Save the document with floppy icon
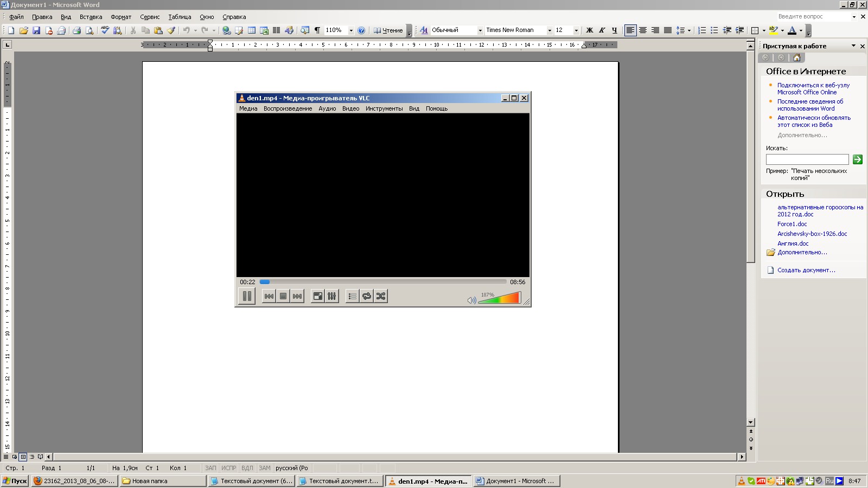This screenshot has height=488, width=868. point(36,30)
